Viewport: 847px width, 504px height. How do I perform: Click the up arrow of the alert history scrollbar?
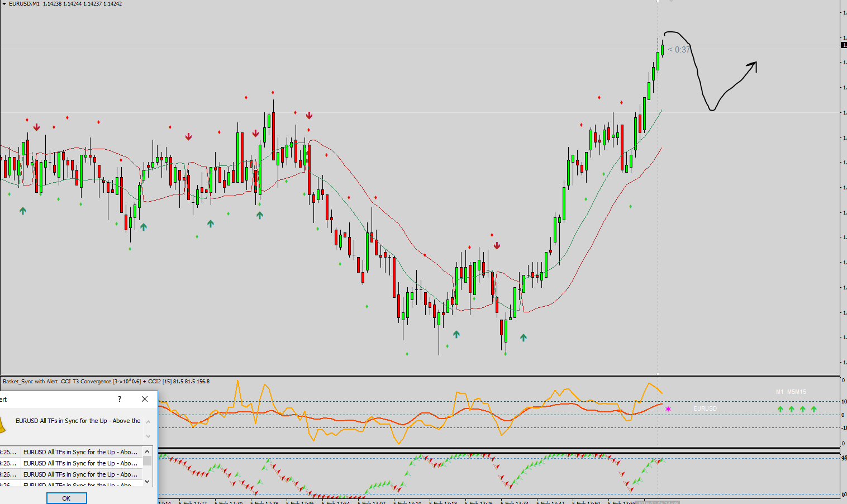coord(147,451)
